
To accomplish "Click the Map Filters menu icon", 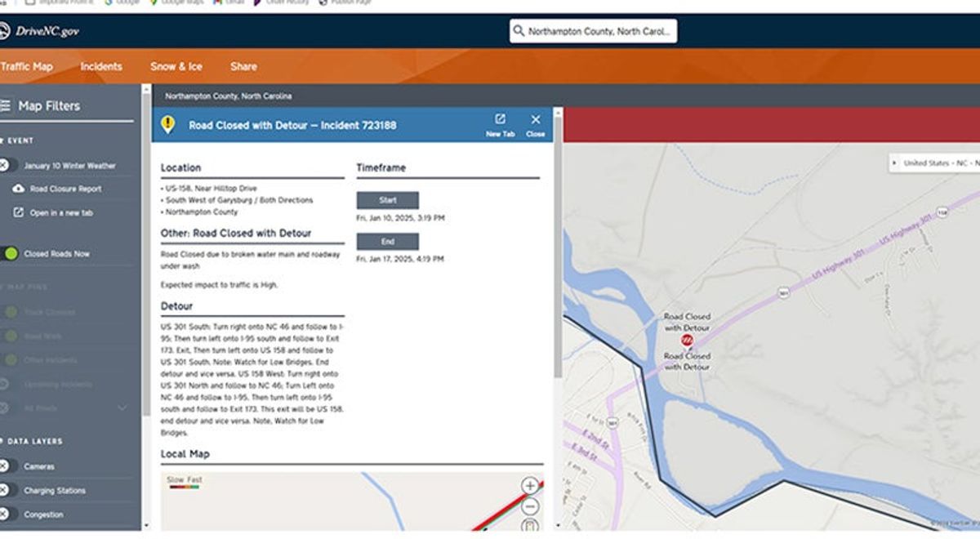I will (x=5, y=105).
